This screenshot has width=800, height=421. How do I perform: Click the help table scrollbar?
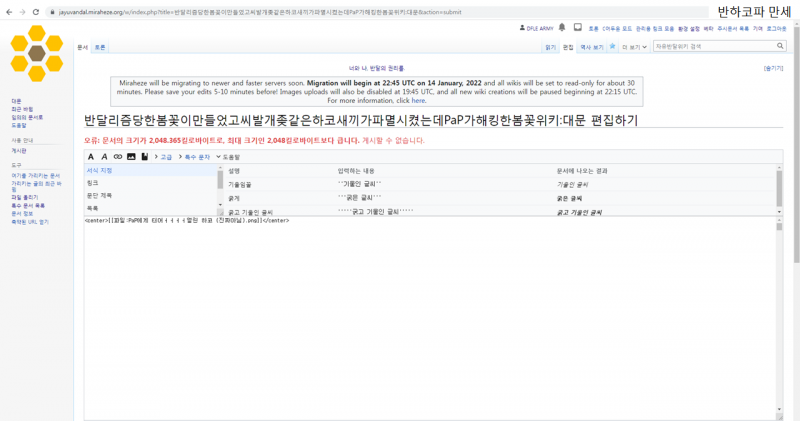point(779,189)
